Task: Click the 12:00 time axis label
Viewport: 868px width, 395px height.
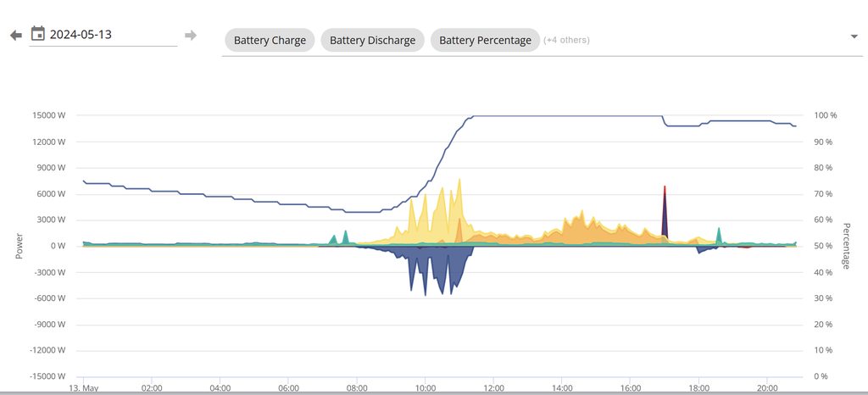Action: 493,388
